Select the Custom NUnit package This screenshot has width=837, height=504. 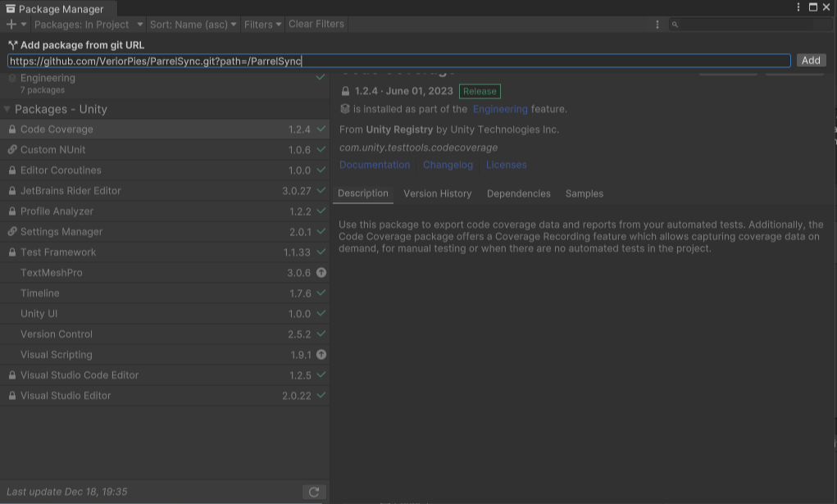[x=165, y=149]
